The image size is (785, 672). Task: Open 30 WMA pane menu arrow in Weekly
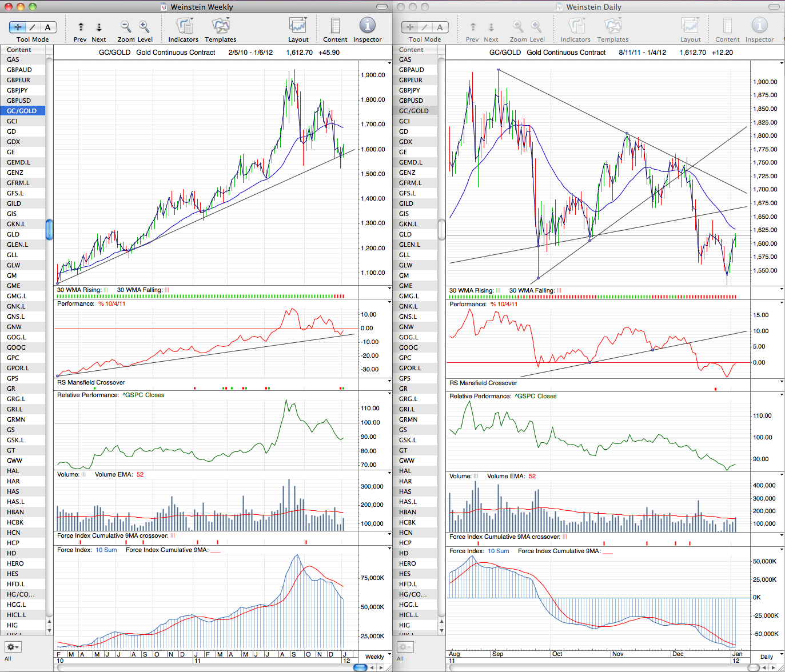click(x=389, y=289)
